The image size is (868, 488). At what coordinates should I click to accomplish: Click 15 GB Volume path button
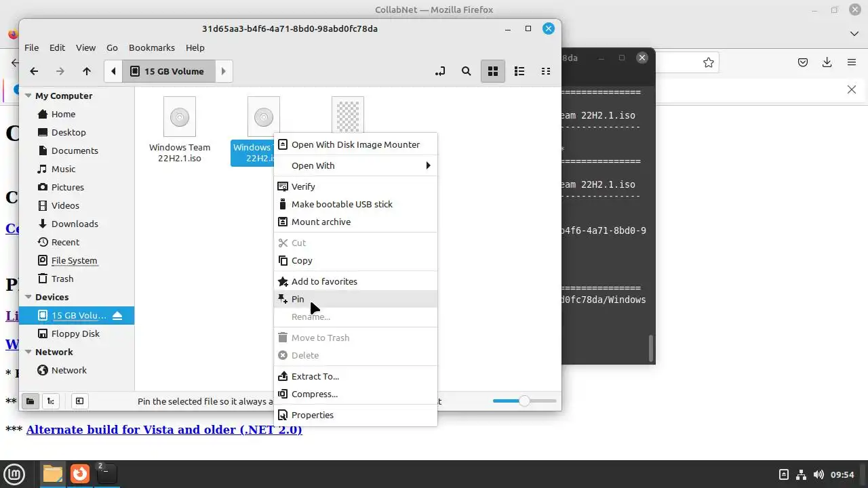pos(168,71)
